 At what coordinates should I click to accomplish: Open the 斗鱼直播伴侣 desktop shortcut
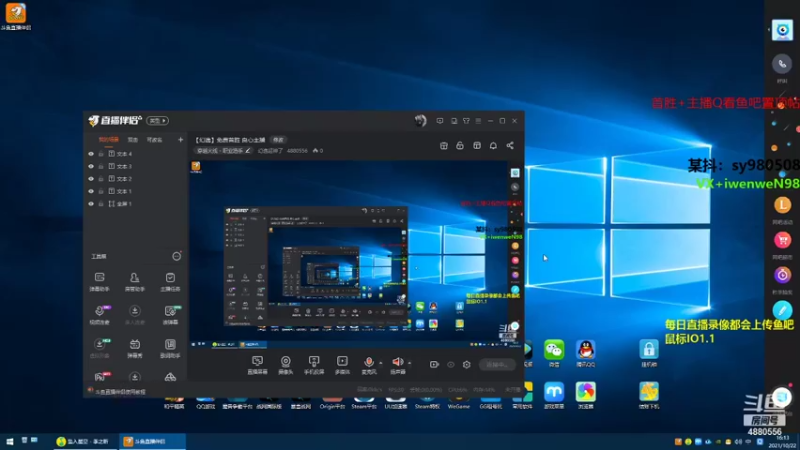point(16,16)
